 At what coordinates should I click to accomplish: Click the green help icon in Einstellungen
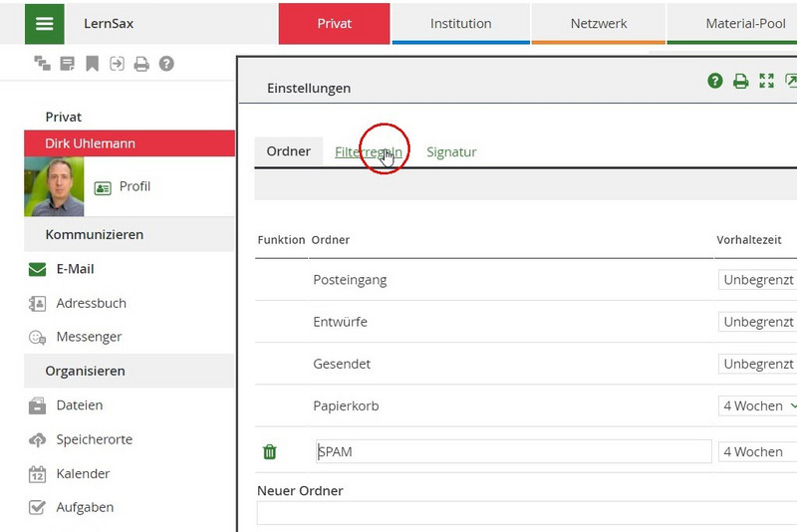coord(715,82)
